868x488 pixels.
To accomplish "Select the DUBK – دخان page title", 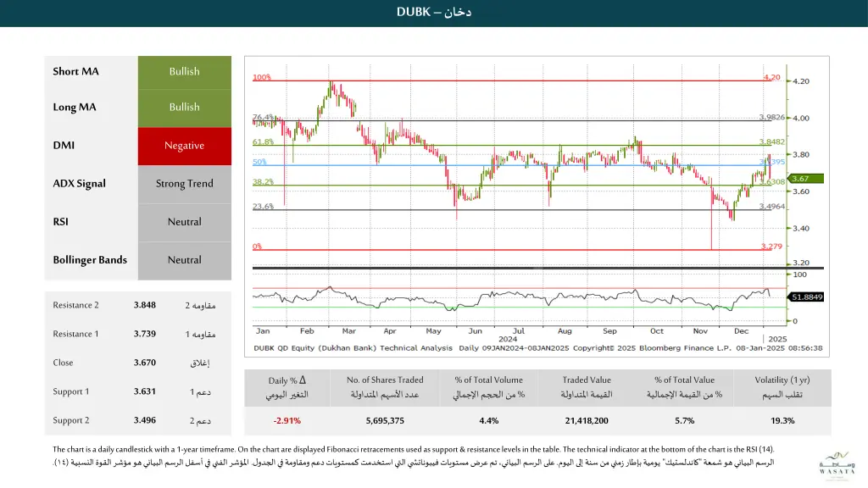I will [x=434, y=12].
